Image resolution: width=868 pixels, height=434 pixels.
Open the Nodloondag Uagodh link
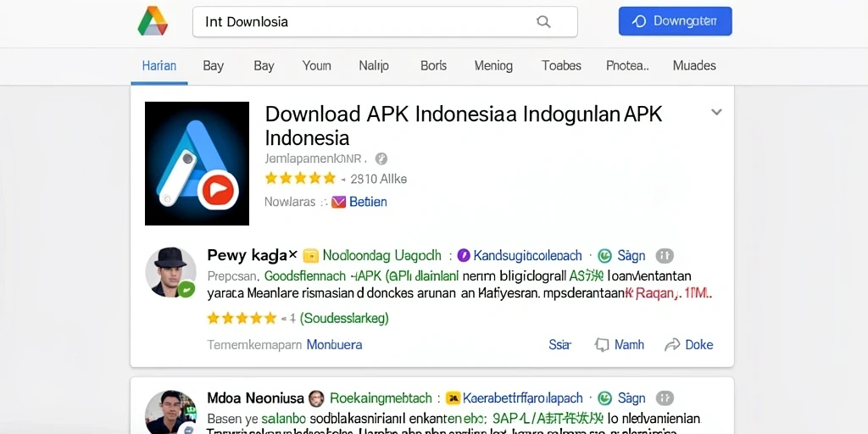[x=382, y=255]
